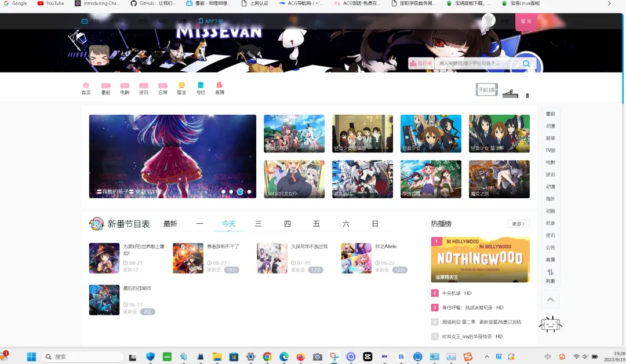This screenshot has height=364, width=626.
Task: Launch Microsoft Edge from the taskbar
Action: pos(284,357)
